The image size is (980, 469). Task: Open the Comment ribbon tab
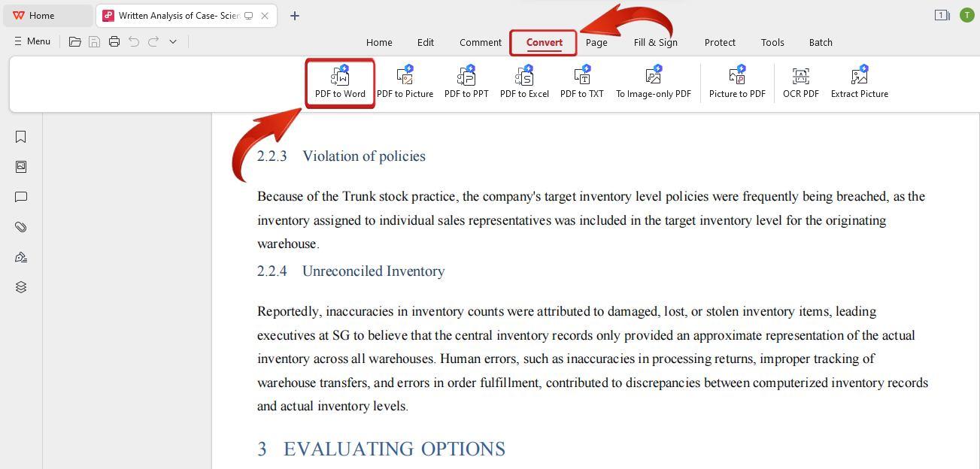[481, 43]
